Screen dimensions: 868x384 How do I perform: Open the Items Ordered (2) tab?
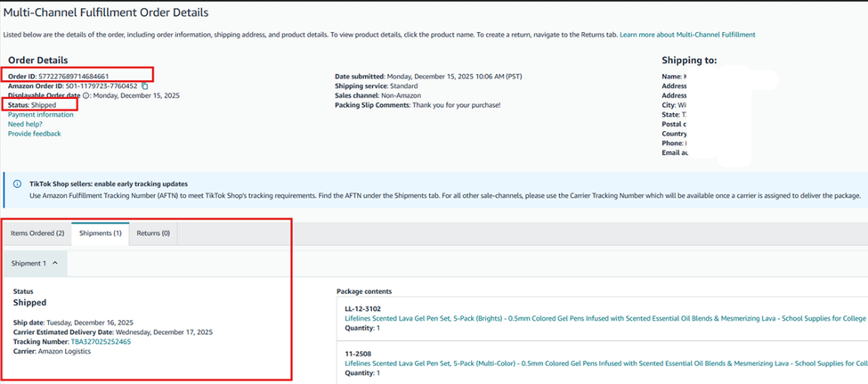click(37, 233)
